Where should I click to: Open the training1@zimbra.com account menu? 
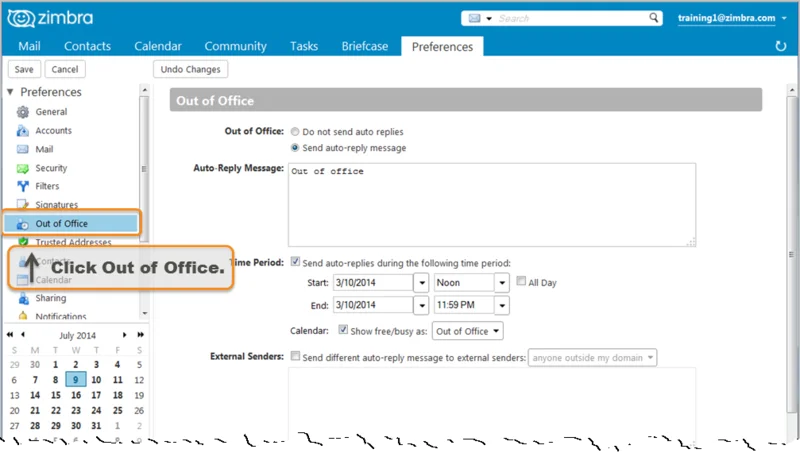click(732, 18)
